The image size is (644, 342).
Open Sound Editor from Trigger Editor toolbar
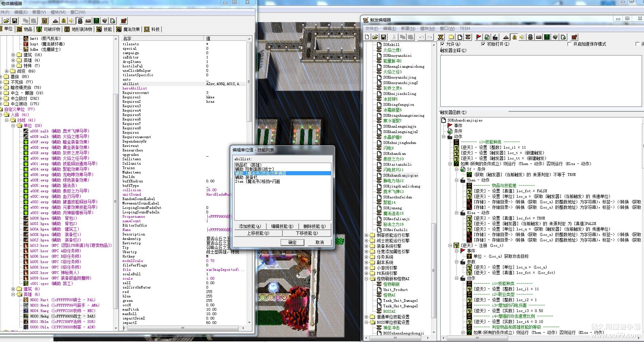(x=522, y=37)
